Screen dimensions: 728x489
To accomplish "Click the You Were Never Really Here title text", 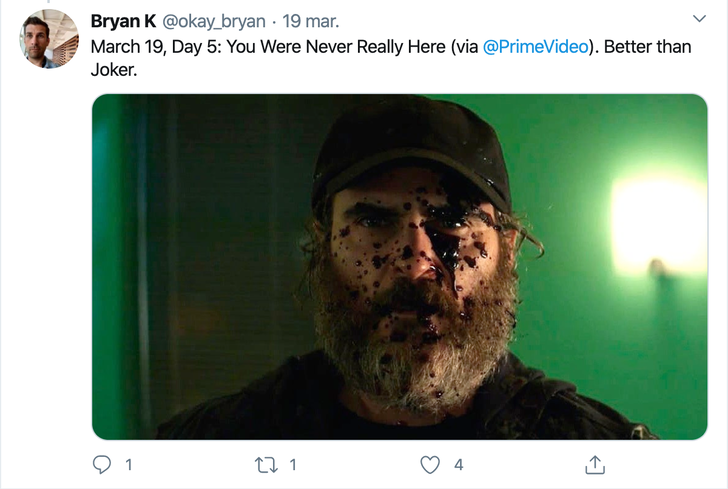I will [336, 47].
